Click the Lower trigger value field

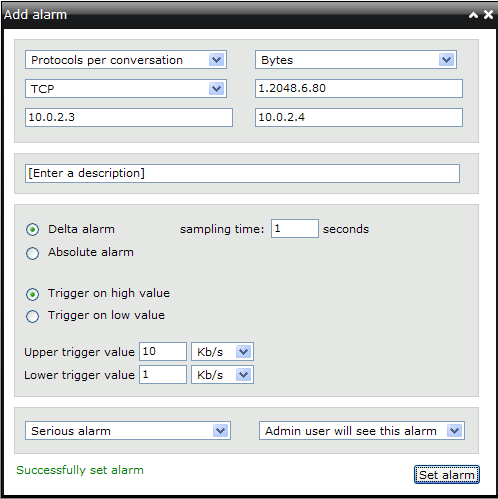(x=163, y=375)
